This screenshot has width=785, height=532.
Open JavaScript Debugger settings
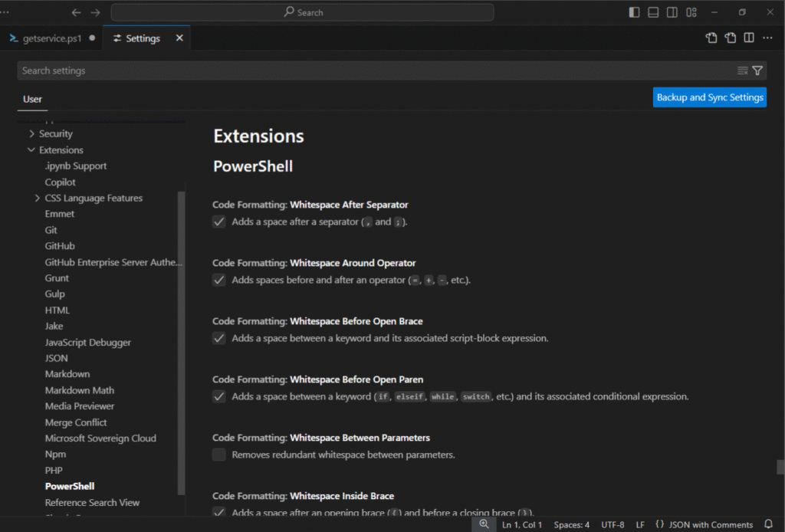87,343
